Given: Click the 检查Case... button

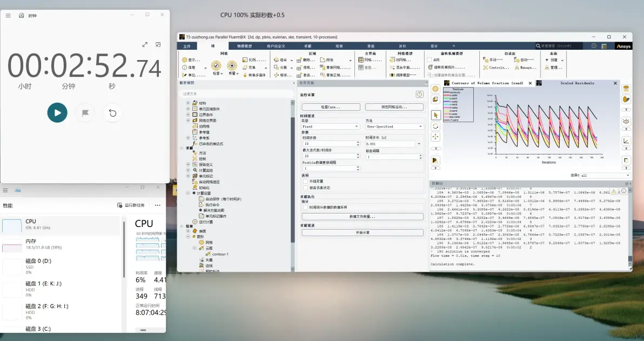Looking at the screenshot, I should click(331, 107).
